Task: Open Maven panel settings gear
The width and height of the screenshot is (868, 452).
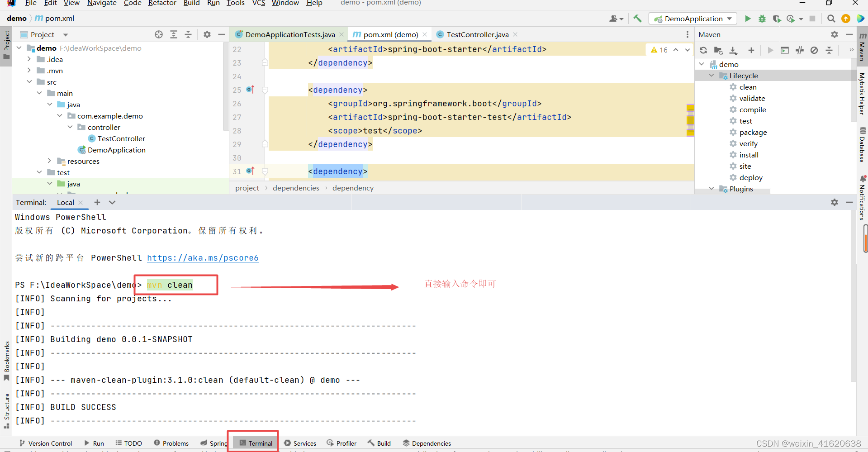Action: click(x=835, y=34)
